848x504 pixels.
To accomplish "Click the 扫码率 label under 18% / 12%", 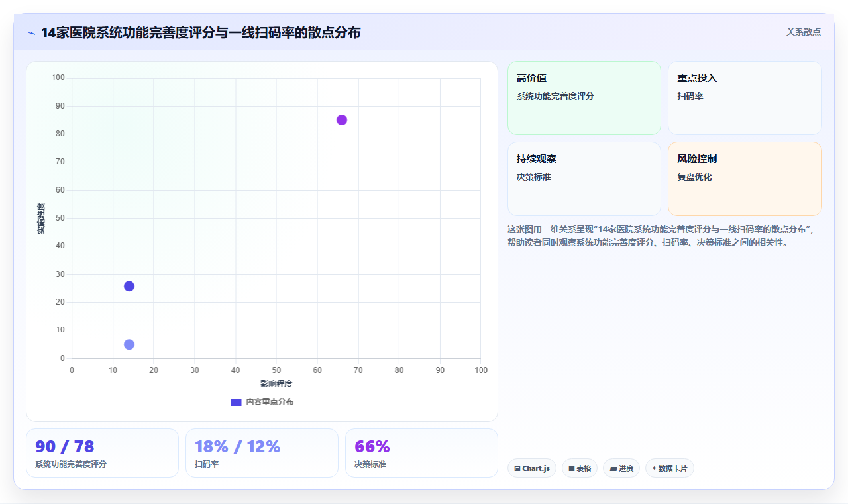I will 207,464.
